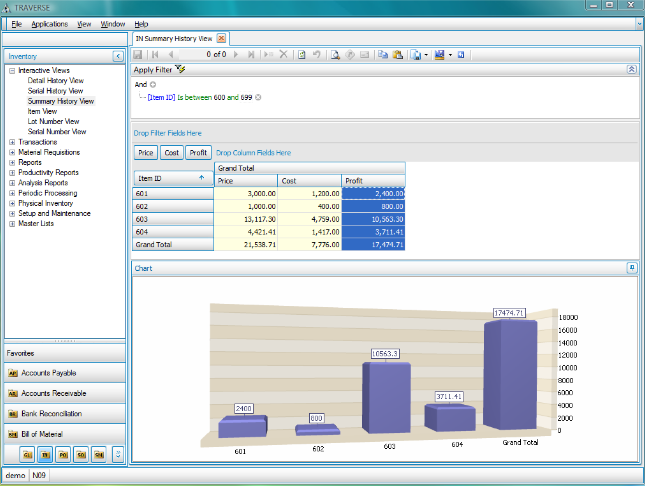Collapse the Interactive Views tree node
Image resolution: width=645 pixels, height=486 pixels.
tap(12, 71)
